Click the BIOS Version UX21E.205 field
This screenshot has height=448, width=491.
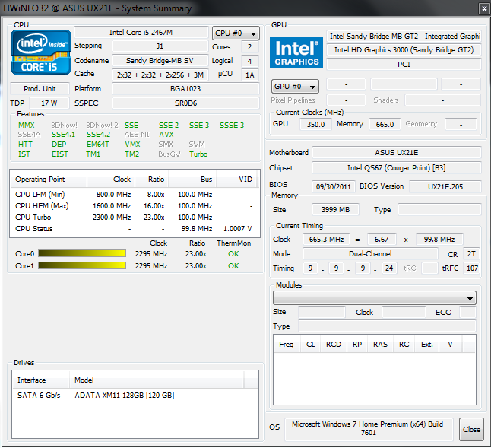click(445, 186)
